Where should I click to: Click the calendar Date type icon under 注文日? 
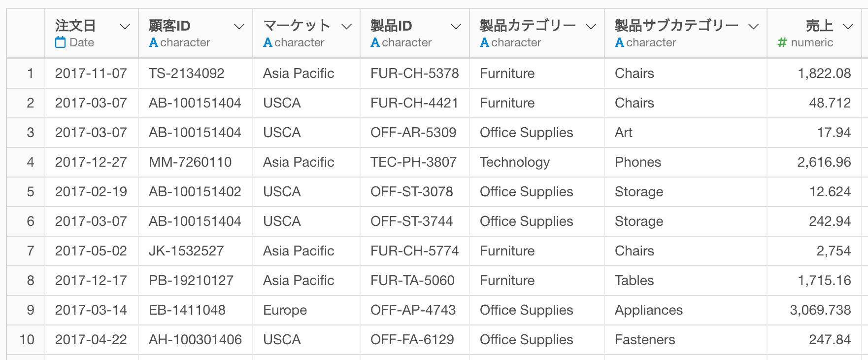click(60, 42)
